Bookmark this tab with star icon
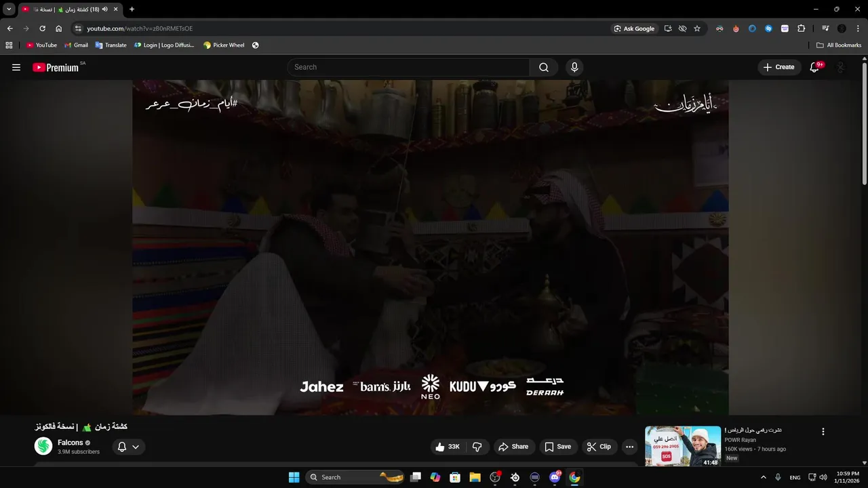Screen dimensions: 868x488 tap(696, 28)
